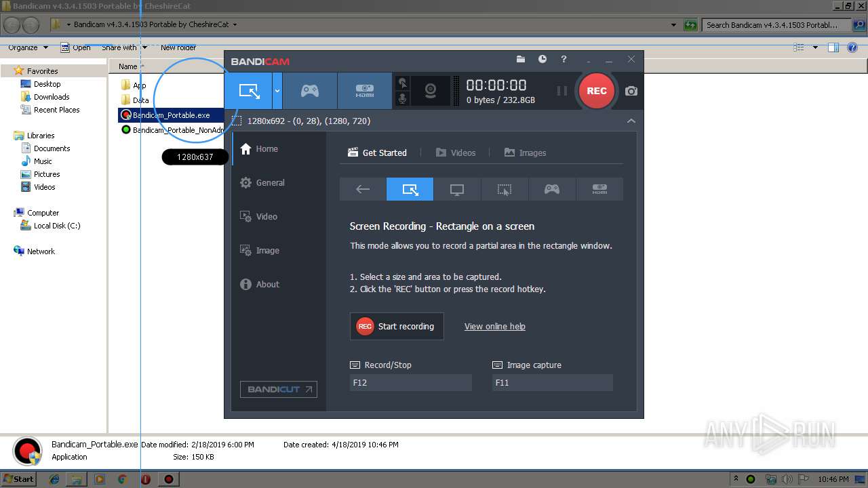Click the dashed rectangle area selection icon
This screenshot has width=868, height=488.
[237, 121]
